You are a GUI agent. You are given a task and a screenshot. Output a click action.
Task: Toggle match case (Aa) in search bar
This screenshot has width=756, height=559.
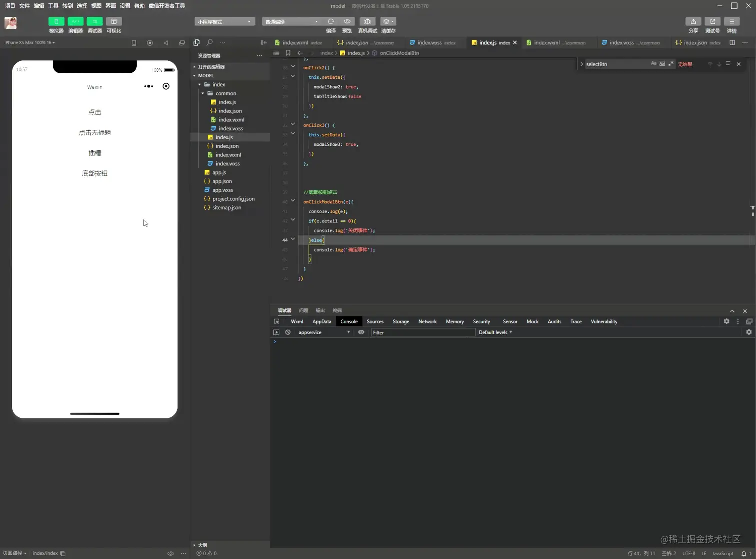(653, 64)
